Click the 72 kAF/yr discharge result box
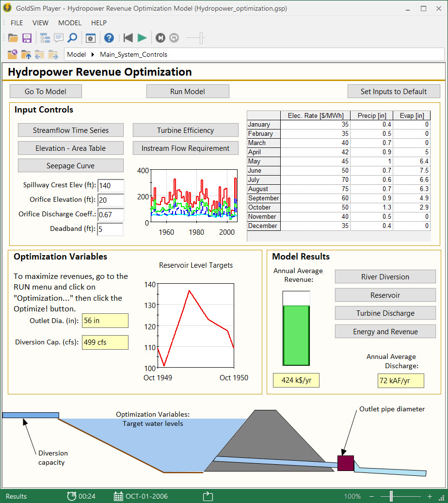This screenshot has width=448, height=503. 401,381
